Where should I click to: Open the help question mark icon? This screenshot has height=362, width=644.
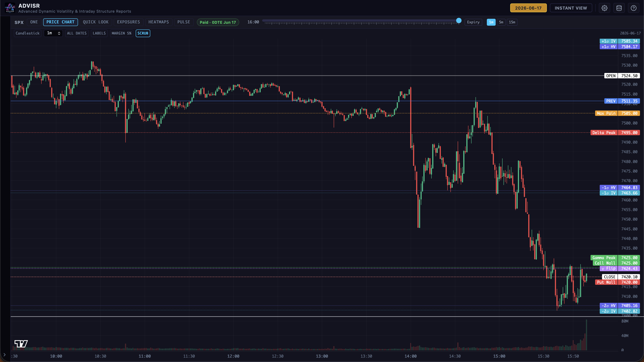tap(633, 8)
